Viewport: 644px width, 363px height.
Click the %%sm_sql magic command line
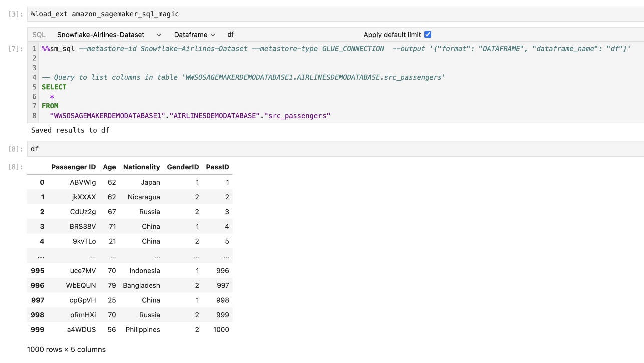point(336,49)
